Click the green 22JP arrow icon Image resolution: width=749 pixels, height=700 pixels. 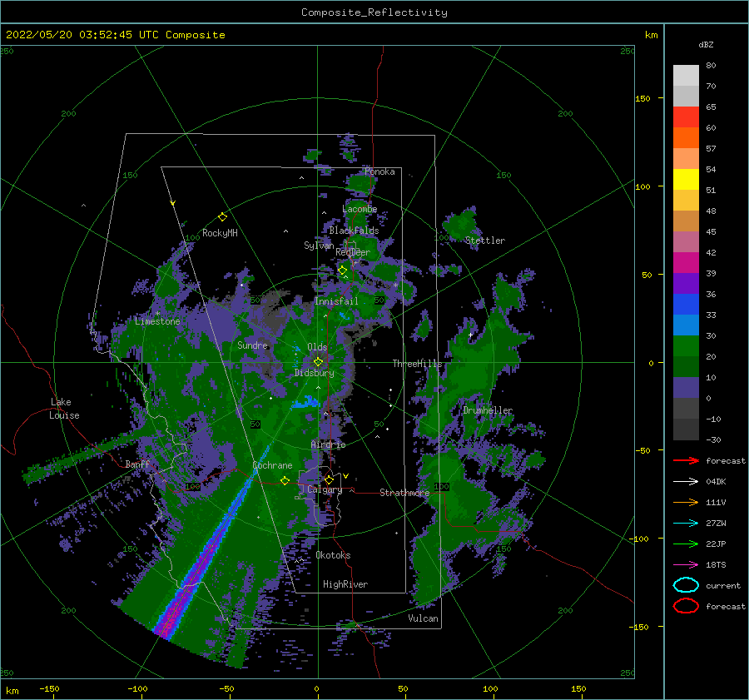point(686,544)
